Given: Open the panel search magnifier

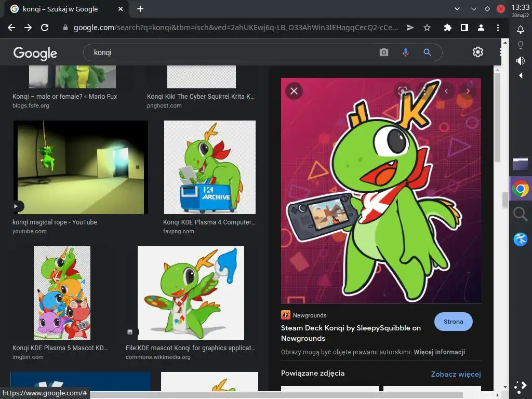Looking at the screenshot, I should click(x=521, y=214).
